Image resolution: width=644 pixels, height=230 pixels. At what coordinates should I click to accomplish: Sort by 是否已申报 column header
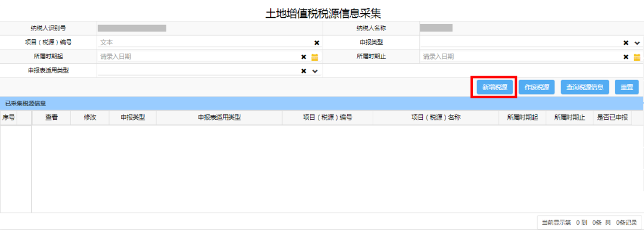point(612,117)
